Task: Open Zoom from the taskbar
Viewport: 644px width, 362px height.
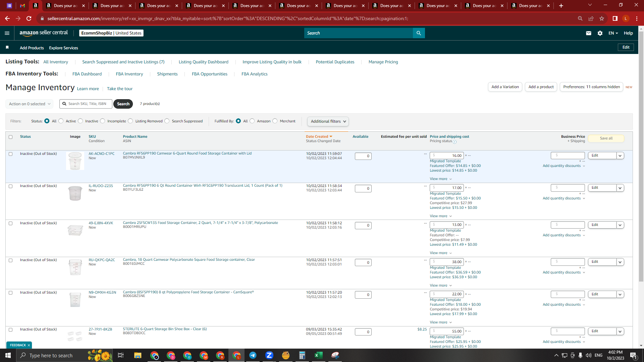Action: tap(269, 355)
